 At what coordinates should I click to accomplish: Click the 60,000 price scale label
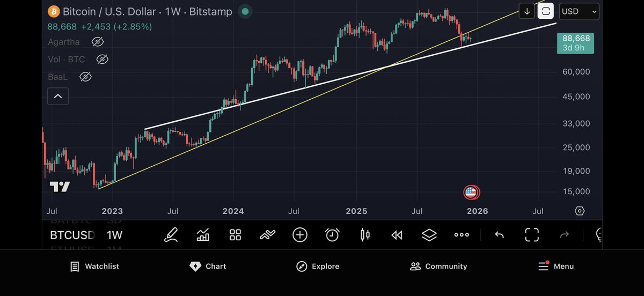pos(575,72)
